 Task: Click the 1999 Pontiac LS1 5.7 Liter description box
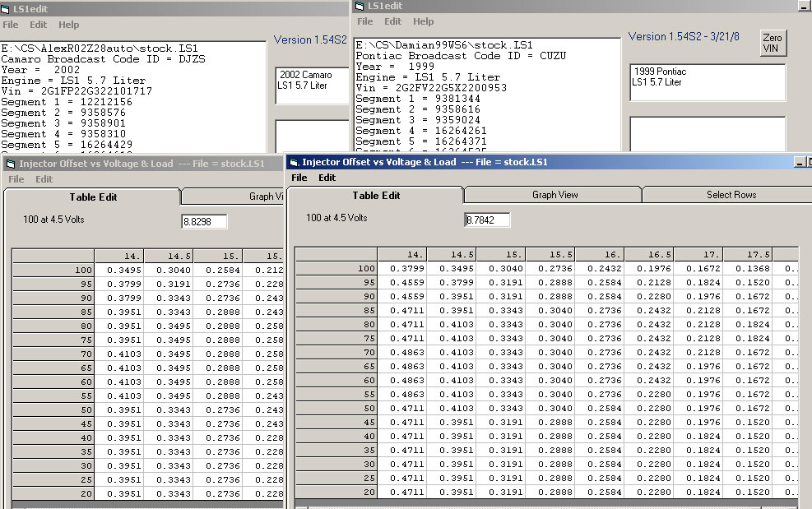(x=707, y=82)
